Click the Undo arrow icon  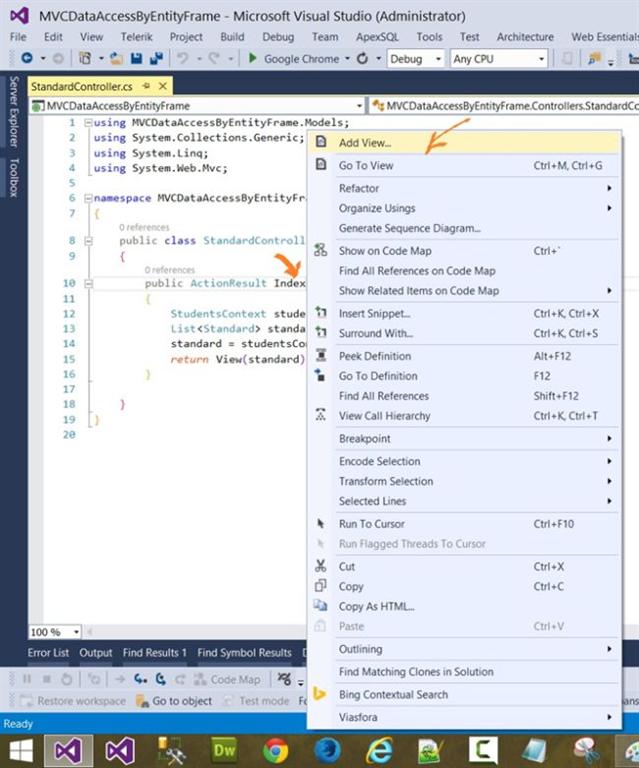tap(182, 58)
